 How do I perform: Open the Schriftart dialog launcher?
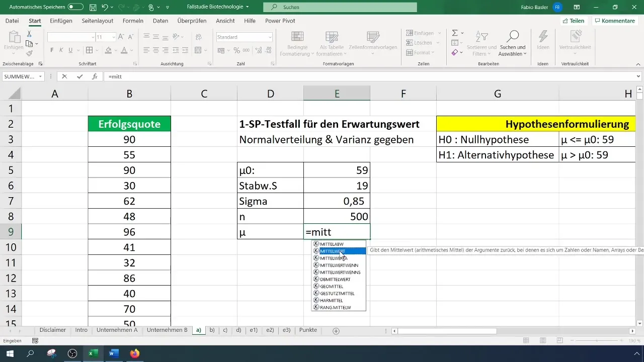(x=135, y=64)
